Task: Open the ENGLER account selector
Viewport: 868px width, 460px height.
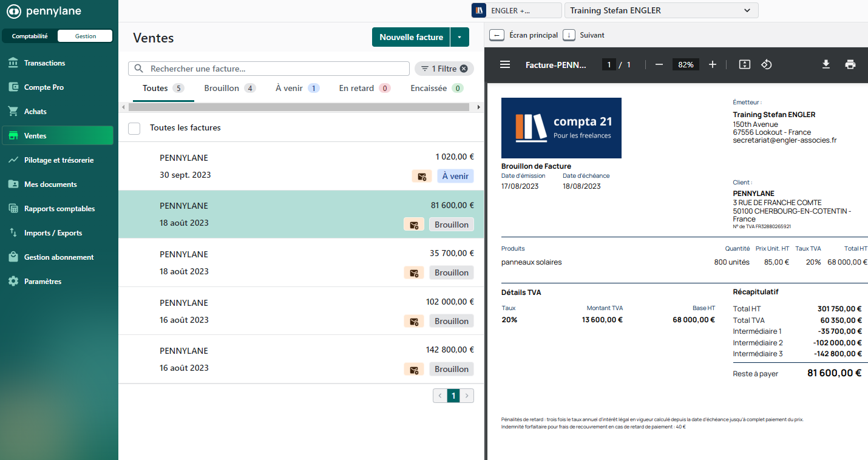Action: [516, 10]
